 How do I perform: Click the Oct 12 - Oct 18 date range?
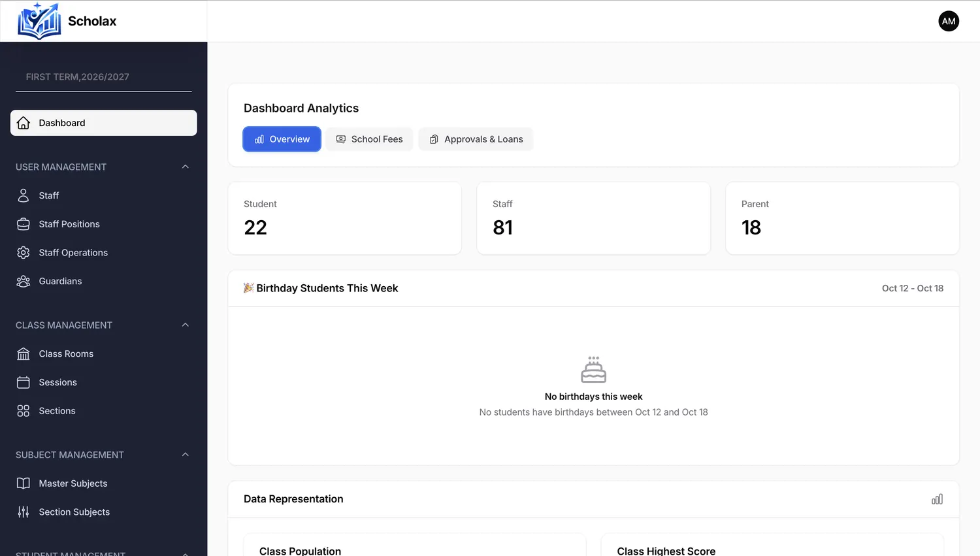[912, 288]
